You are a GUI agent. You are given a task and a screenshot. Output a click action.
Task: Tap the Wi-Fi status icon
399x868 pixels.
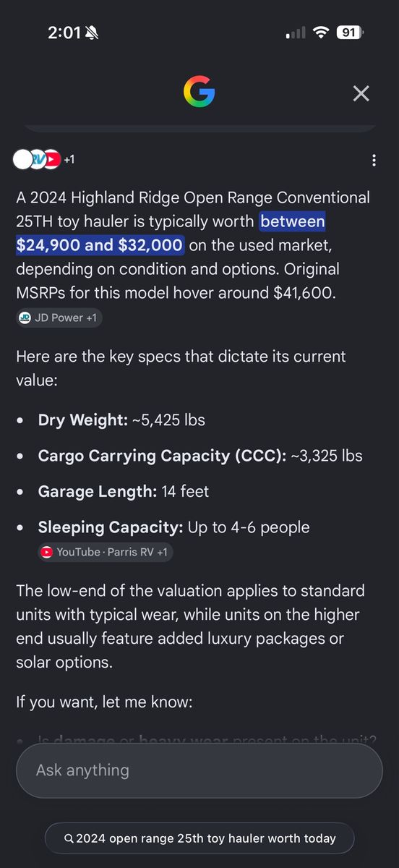tap(321, 33)
